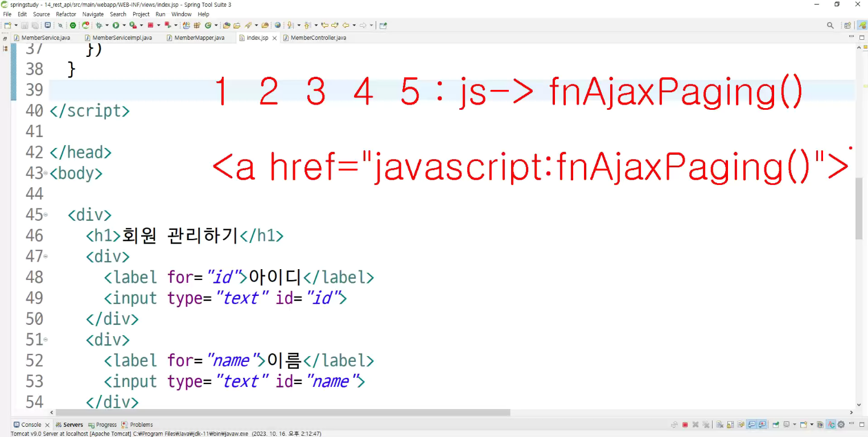The height and width of the screenshot is (437, 868).
Task: Open the Search flashlight toolbar icon
Action: point(248,26)
